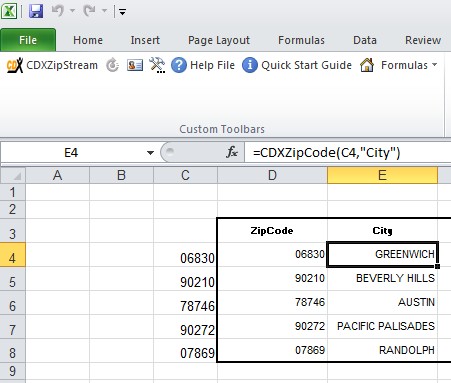Select cell C4 containing 06830
The image size is (451, 383).
click(x=185, y=255)
